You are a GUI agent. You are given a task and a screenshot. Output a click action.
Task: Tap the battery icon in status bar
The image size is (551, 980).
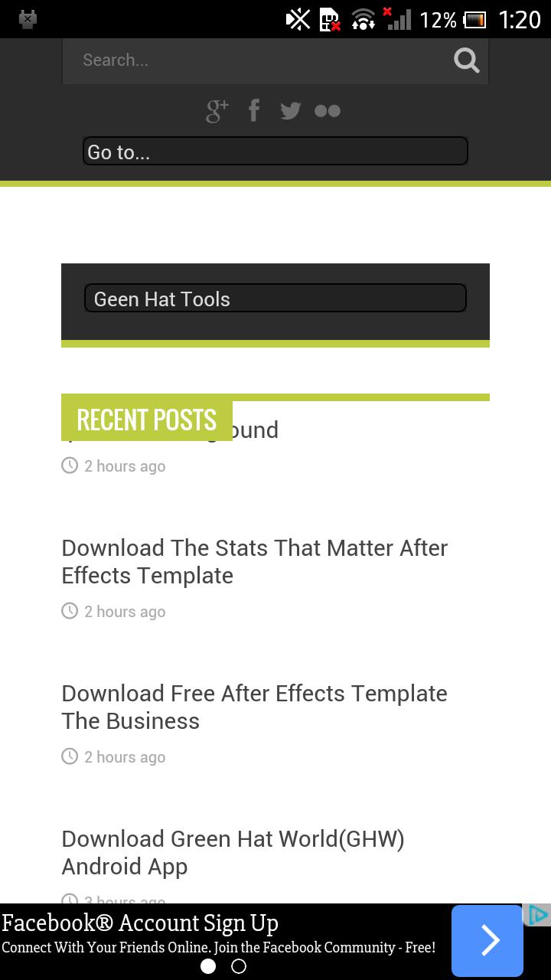[x=475, y=19]
